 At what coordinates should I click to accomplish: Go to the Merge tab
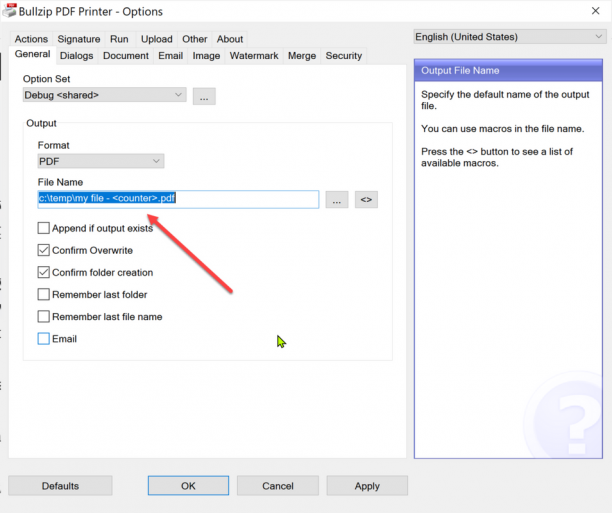coord(302,56)
